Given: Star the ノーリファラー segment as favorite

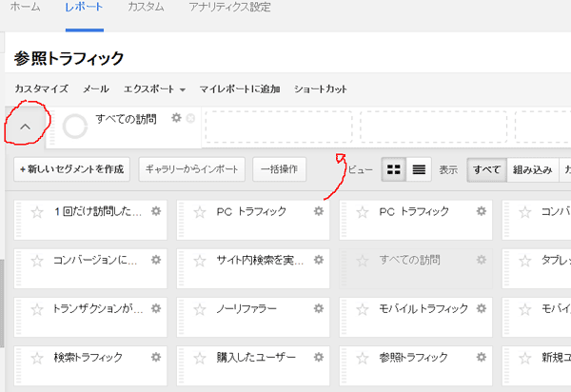Looking at the screenshot, I should point(199,309).
